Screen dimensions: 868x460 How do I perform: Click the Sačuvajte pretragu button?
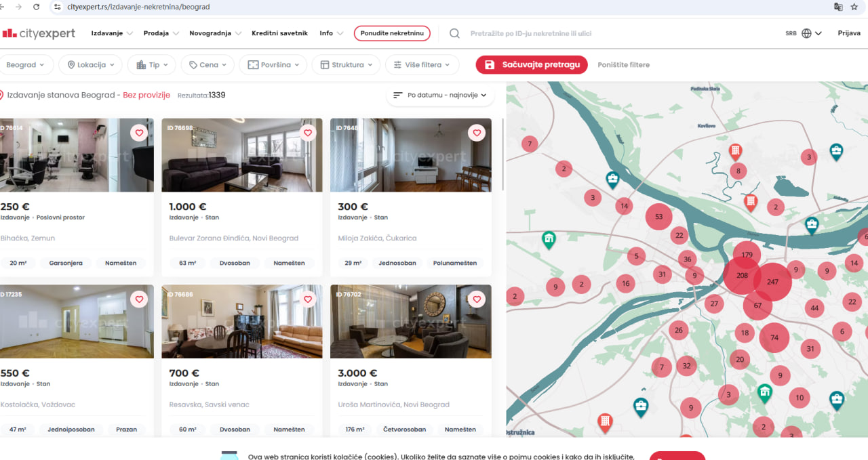coord(532,65)
